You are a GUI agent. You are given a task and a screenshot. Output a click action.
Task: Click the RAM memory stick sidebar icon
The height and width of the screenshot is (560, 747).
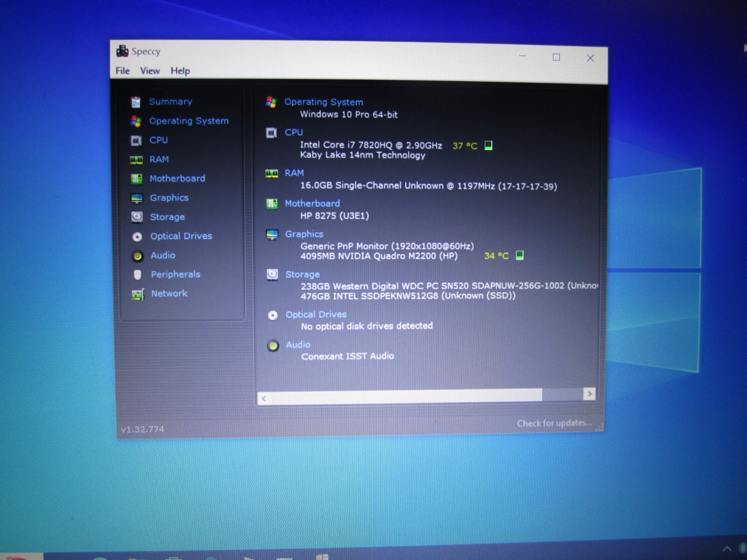click(136, 160)
